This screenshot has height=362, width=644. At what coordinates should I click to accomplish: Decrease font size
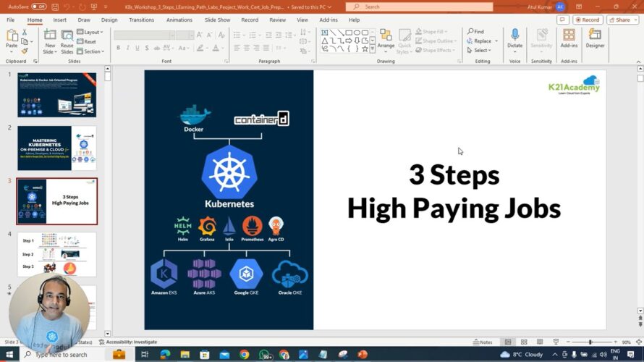click(x=209, y=35)
